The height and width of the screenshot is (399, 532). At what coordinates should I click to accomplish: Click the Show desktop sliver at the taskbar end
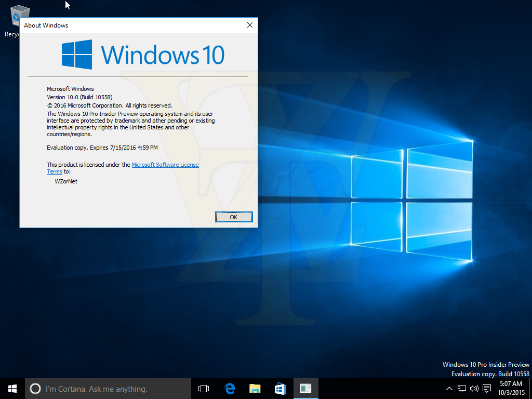[x=530, y=389]
